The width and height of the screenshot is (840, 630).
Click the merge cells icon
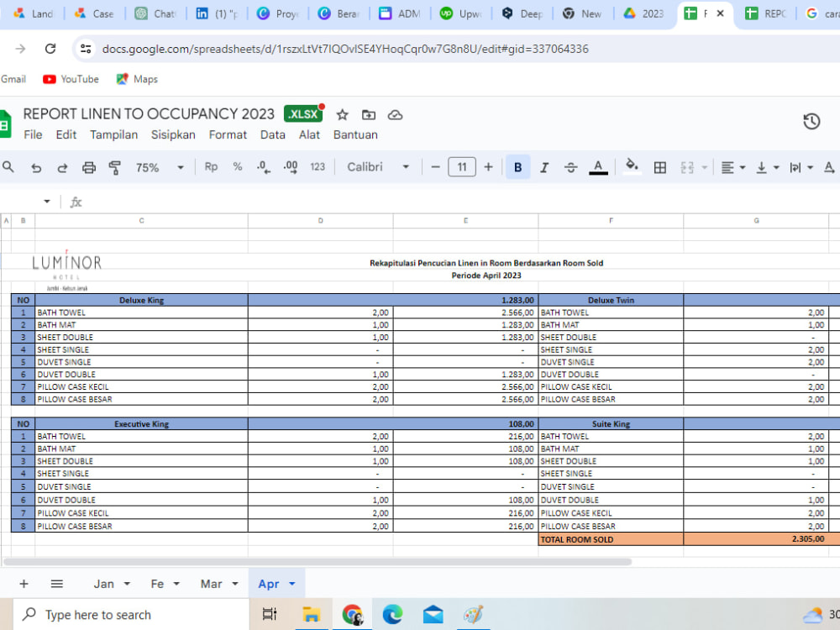coord(687,168)
